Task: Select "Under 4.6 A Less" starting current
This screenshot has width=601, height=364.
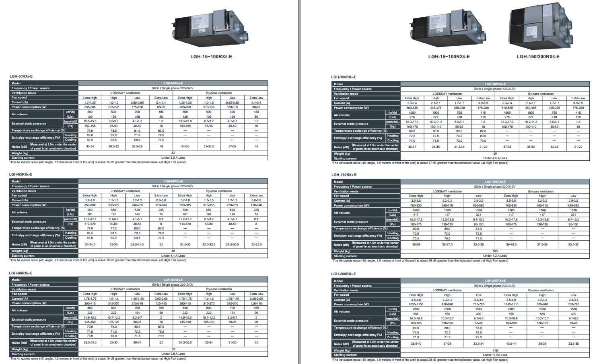Action: point(495,158)
